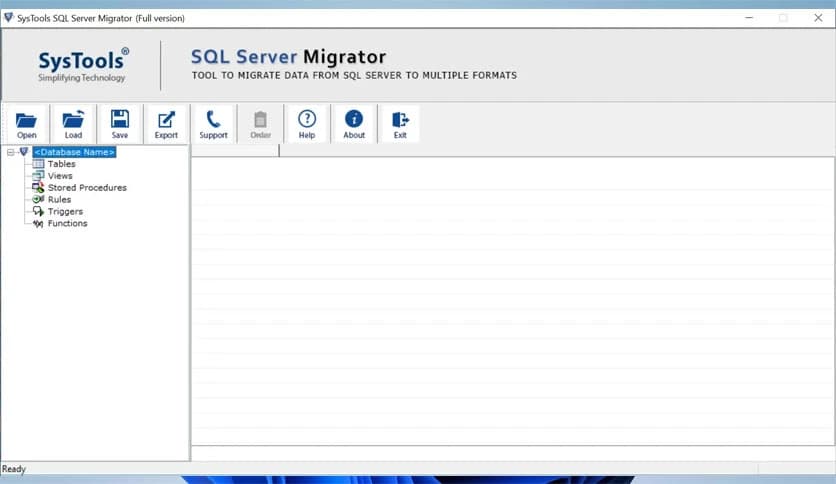Click the Triggers icon in tree

tap(38, 212)
